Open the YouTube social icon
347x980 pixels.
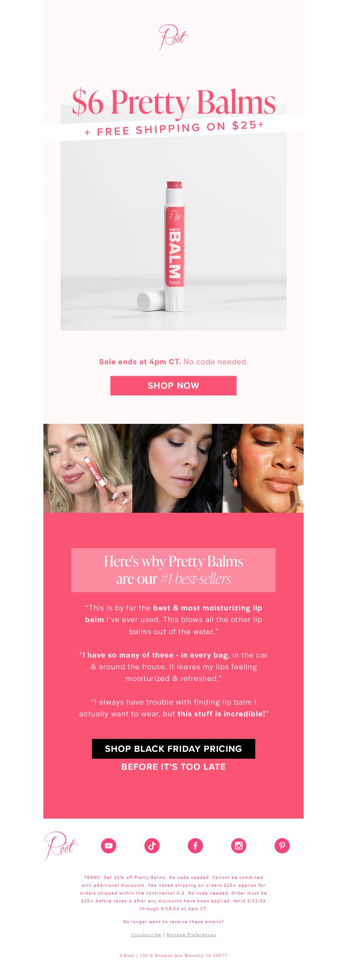point(108,846)
